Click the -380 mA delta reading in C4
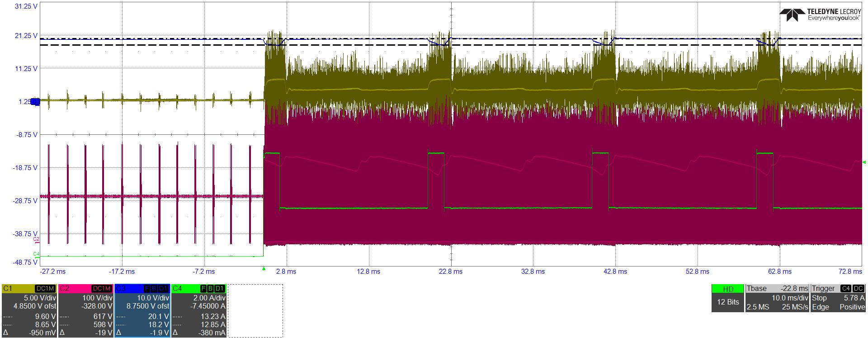 coord(212,333)
